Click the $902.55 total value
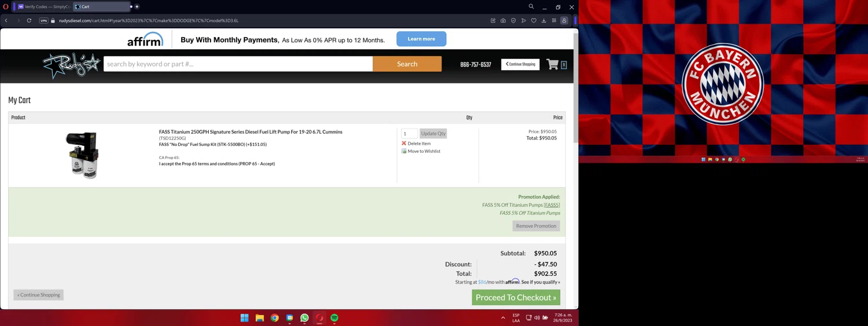 pyautogui.click(x=545, y=274)
